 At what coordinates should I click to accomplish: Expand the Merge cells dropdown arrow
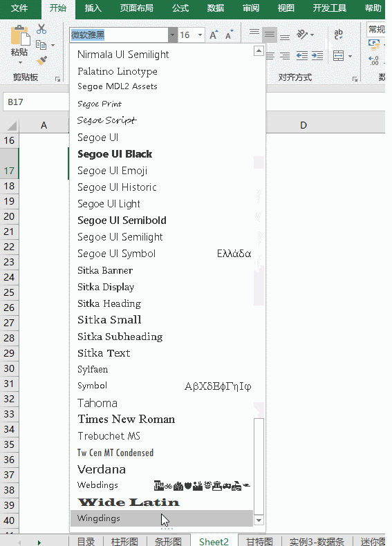(x=350, y=56)
